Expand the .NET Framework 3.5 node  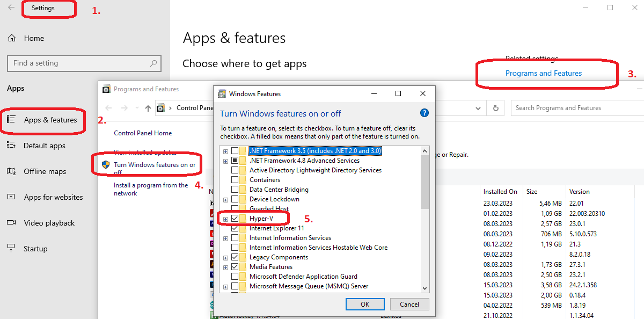pyautogui.click(x=225, y=151)
